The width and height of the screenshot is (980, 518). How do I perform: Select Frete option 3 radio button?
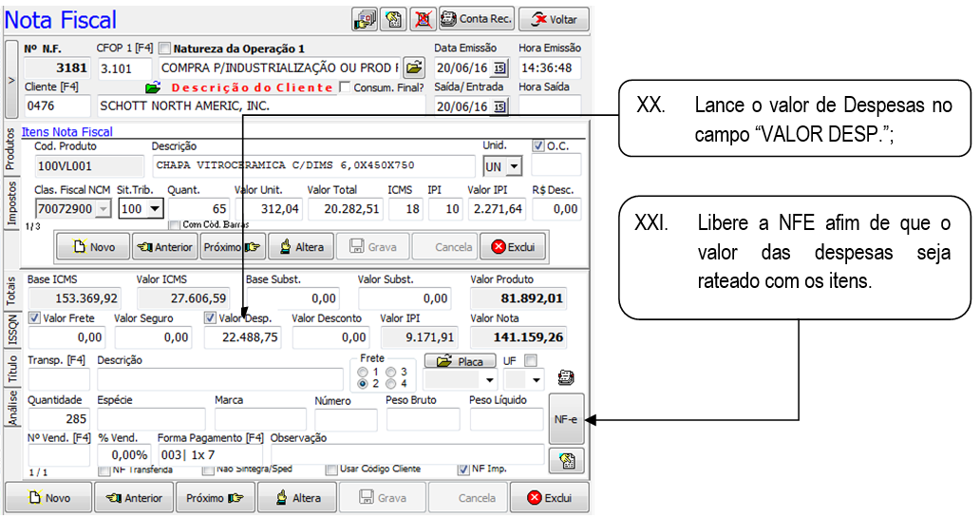pyautogui.click(x=390, y=372)
